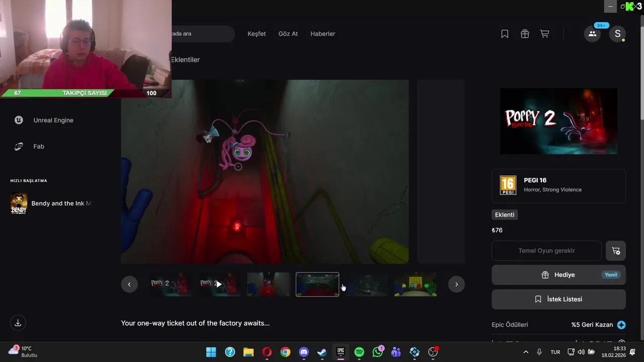Click the ₺76 price text
644x362 pixels.
pyautogui.click(x=497, y=230)
